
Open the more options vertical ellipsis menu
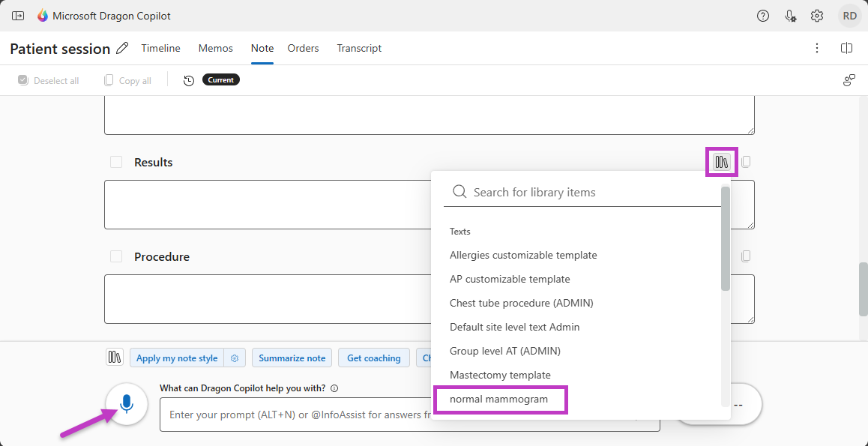pyautogui.click(x=817, y=48)
